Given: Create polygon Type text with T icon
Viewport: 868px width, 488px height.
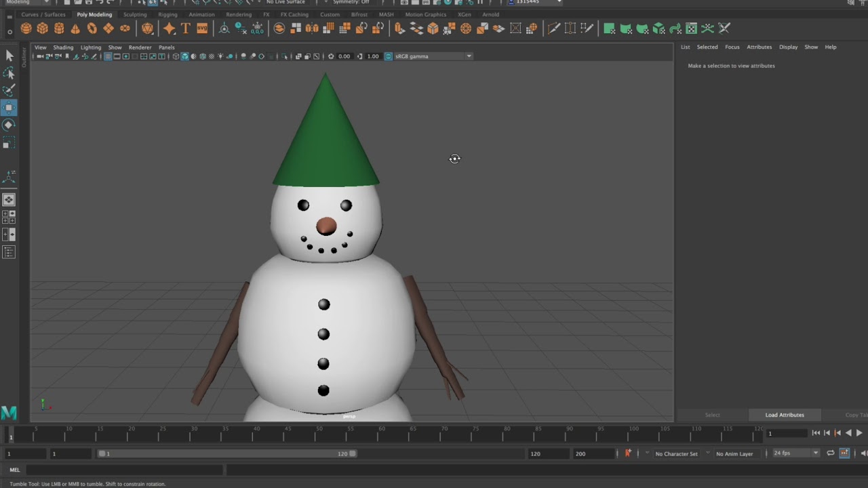Looking at the screenshot, I should (x=185, y=28).
